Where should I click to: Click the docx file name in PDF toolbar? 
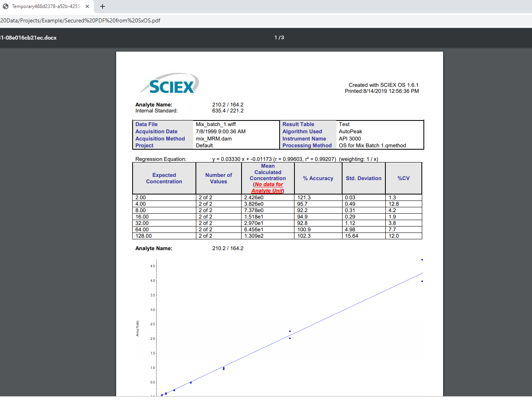pyautogui.click(x=28, y=38)
